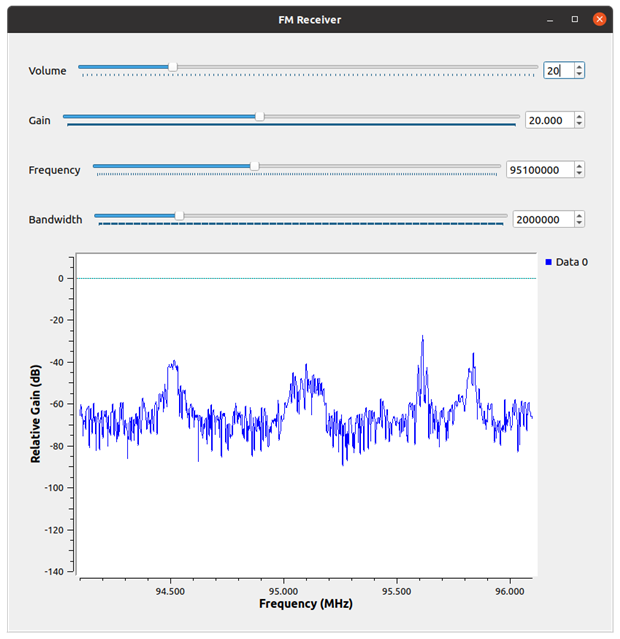Click the Frequency slider handle
This screenshot has width=620, height=639.
tap(254, 166)
